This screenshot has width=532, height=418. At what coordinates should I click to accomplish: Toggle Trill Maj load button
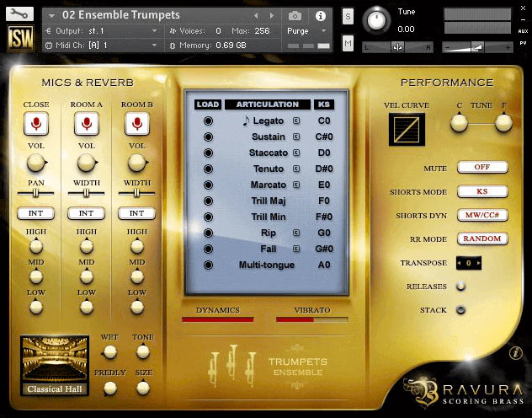208,201
